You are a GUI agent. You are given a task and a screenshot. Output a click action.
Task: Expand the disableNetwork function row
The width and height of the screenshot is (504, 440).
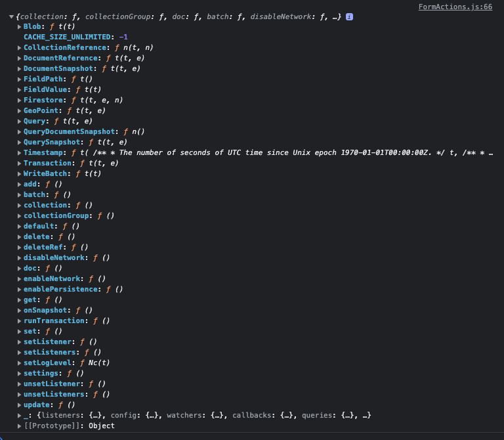19,258
